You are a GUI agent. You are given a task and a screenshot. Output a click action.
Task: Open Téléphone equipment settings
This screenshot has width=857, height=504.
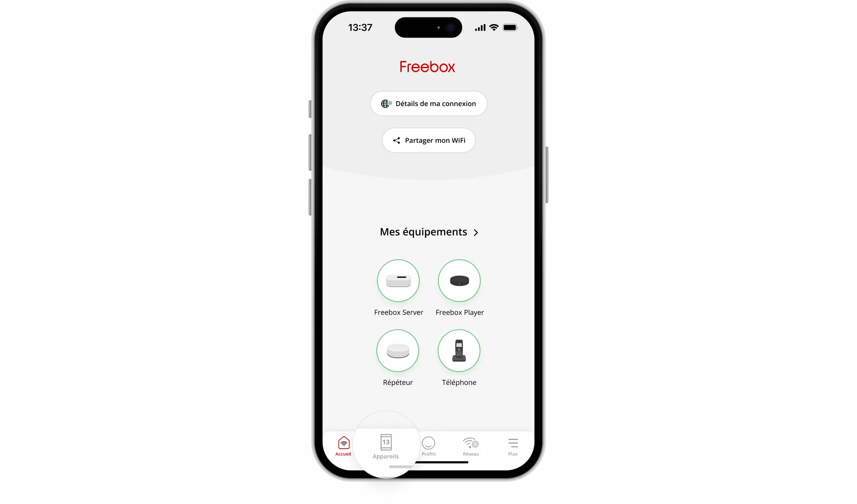459,351
